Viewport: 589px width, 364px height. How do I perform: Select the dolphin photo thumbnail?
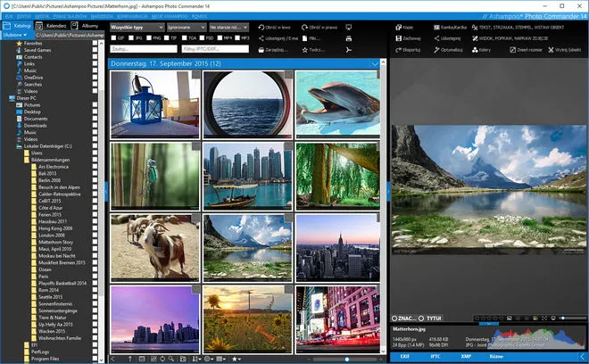click(337, 104)
